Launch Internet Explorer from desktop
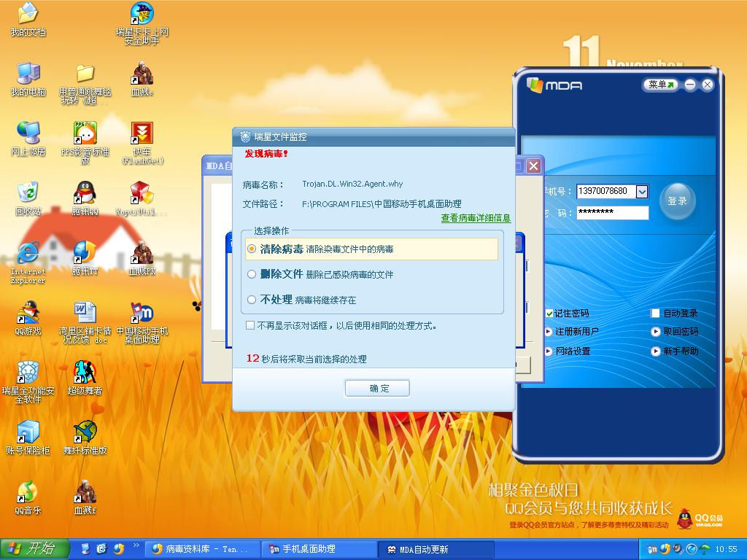Image resolution: width=747 pixels, height=560 pixels. (28, 262)
